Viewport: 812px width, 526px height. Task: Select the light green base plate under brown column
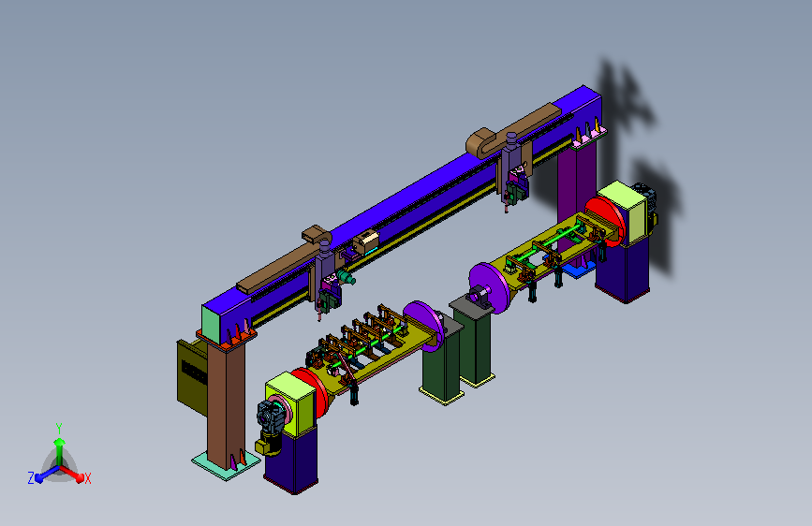pyautogui.click(x=227, y=465)
